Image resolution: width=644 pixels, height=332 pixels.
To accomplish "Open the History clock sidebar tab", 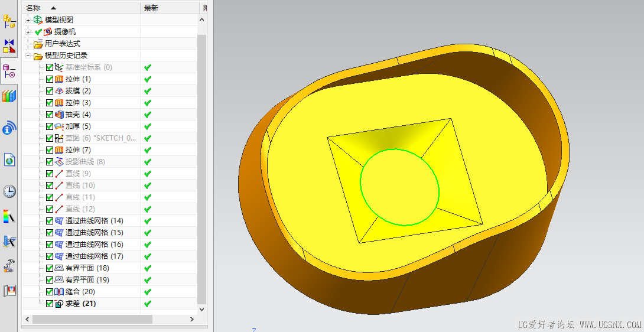I will click(x=9, y=191).
